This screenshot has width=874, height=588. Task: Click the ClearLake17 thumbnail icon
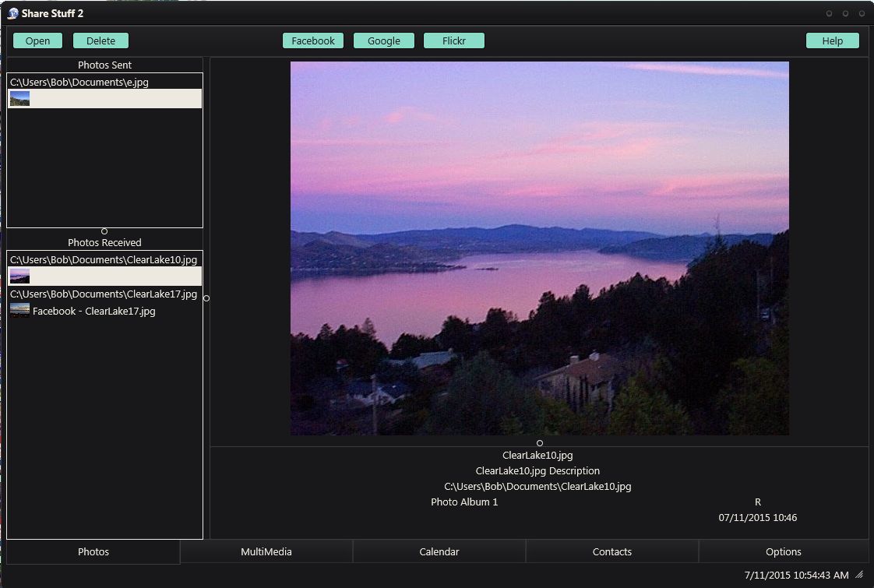[x=19, y=311]
